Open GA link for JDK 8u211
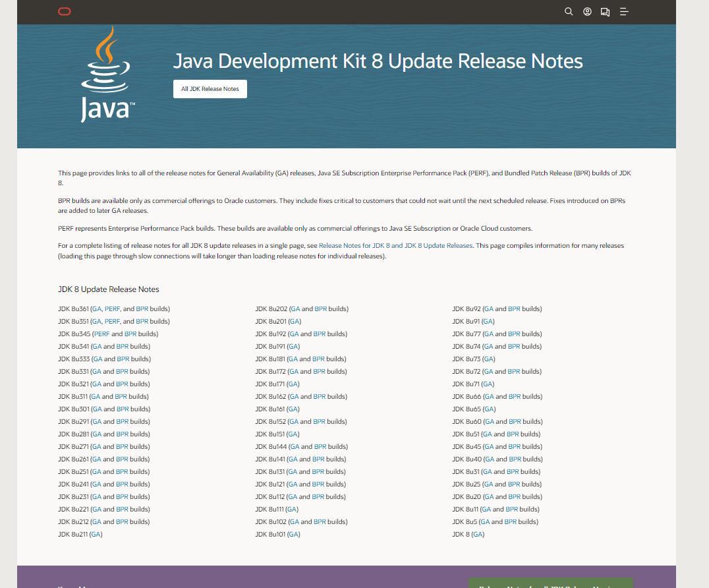Viewport: 709px width, 588px height. point(96,535)
